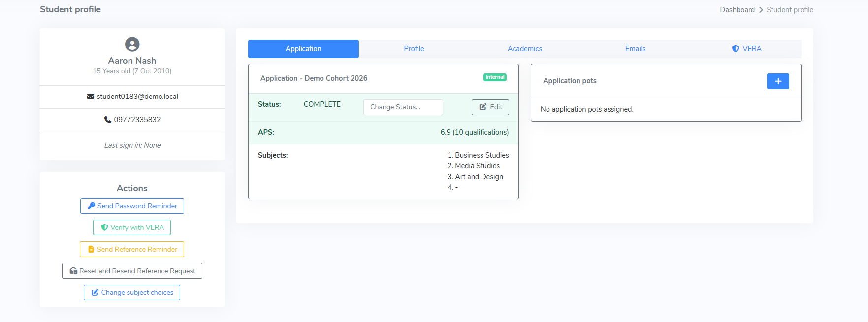868x322 pixels.
Task: Click the 'No application pots assigned.' text
Action: point(587,109)
